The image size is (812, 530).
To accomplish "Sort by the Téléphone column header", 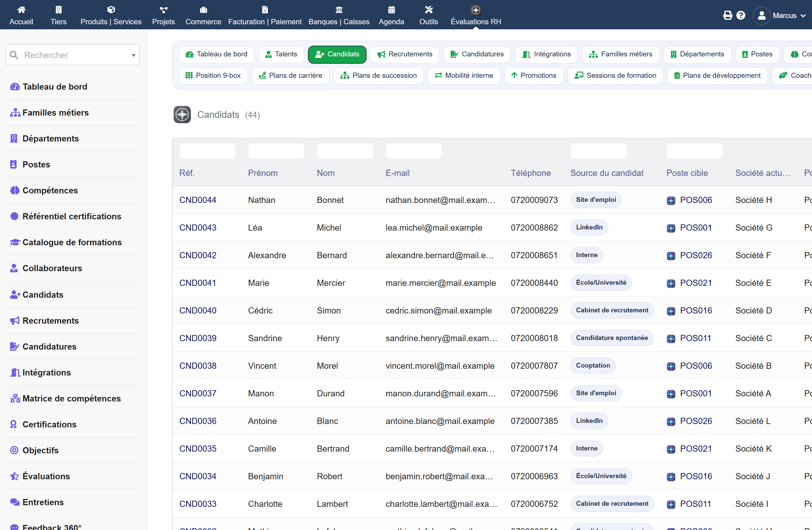I will 531,173.
